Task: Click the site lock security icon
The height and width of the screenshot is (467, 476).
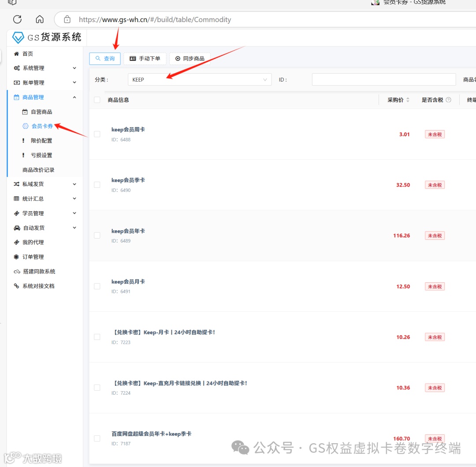Action: (67, 19)
